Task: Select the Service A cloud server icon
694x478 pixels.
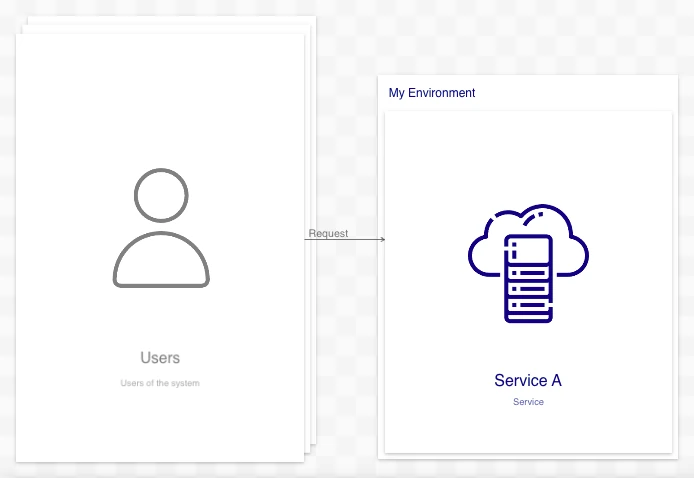Action: [528, 264]
